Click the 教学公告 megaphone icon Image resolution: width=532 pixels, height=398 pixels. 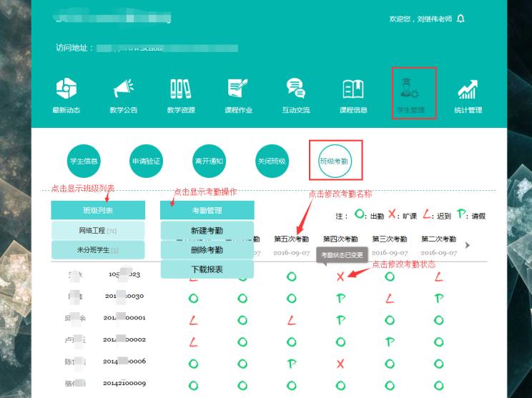pyautogui.click(x=124, y=89)
